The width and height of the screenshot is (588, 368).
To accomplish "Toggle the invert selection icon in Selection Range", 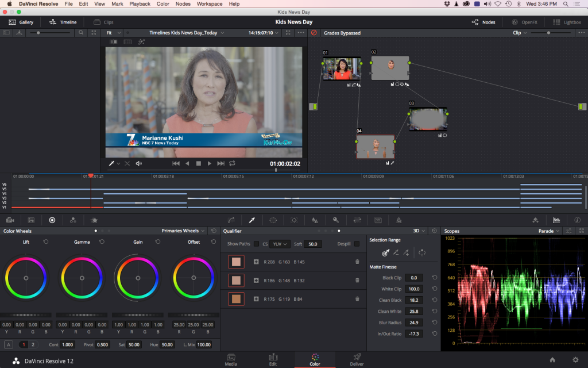I will click(422, 253).
